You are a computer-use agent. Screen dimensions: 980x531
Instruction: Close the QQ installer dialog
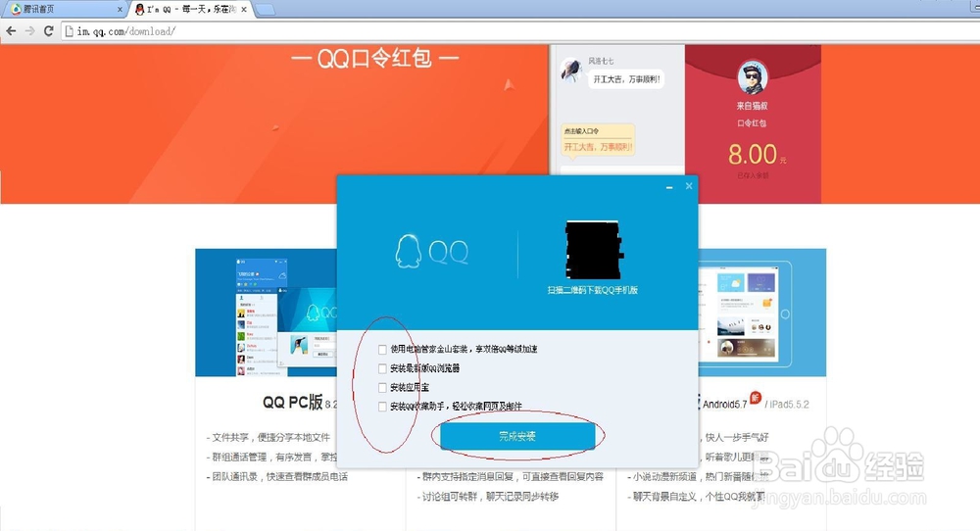point(689,185)
